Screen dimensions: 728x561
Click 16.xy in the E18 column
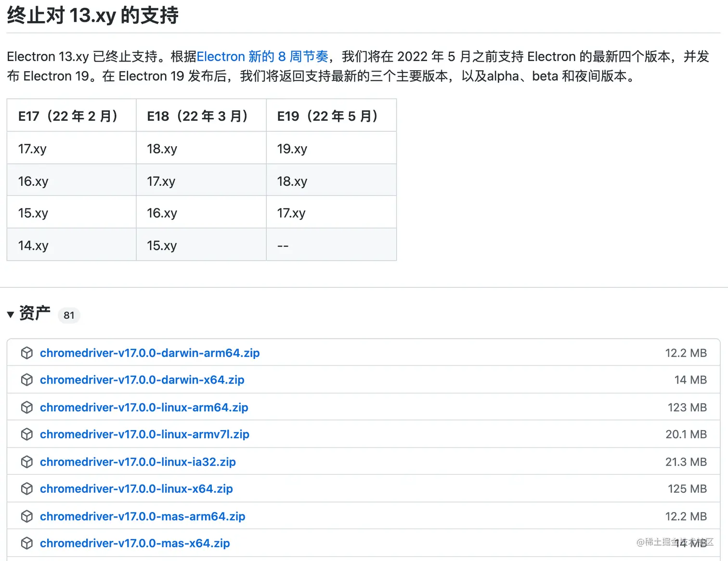[x=201, y=212]
